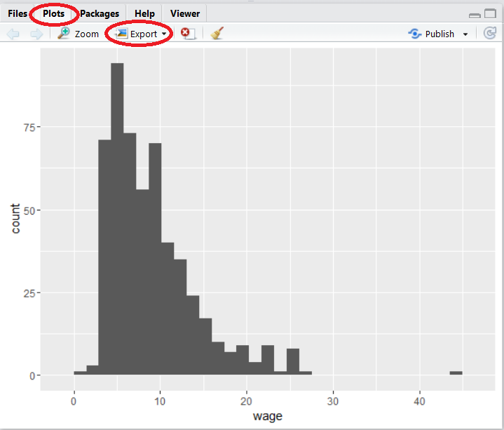The height and width of the screenshot is (430, 504).
Task: Click the 'wage' x-axis label
Action: pyautogui.click(x=268, y=416)
